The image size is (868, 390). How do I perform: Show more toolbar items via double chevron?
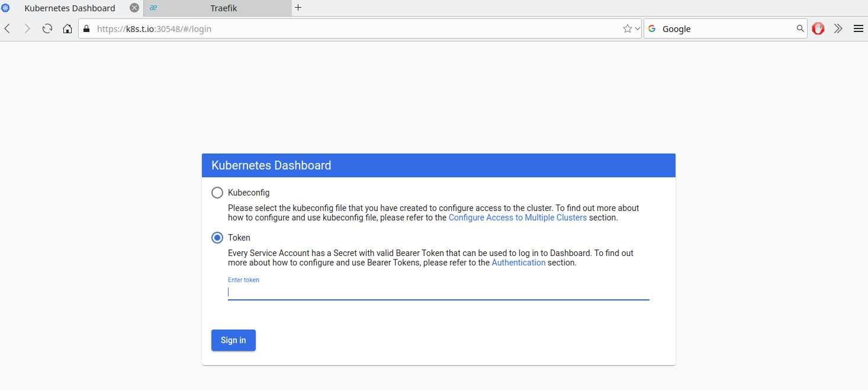coord(838,28)
